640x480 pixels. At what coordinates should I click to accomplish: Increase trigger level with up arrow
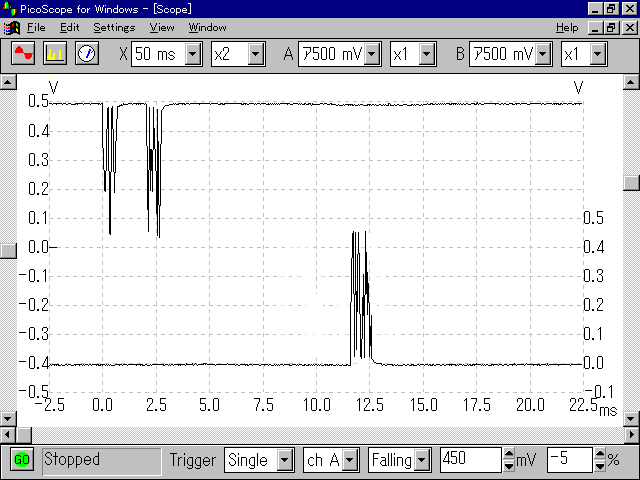(509, 454)
